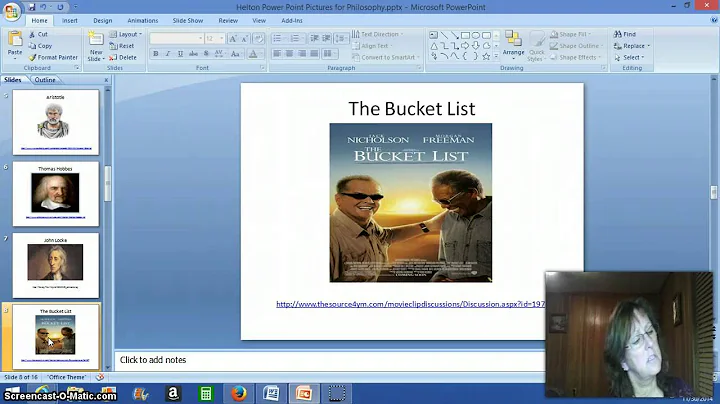Screen dimensions: 720x404
Task: Click the Copy command
Action: 40,46
